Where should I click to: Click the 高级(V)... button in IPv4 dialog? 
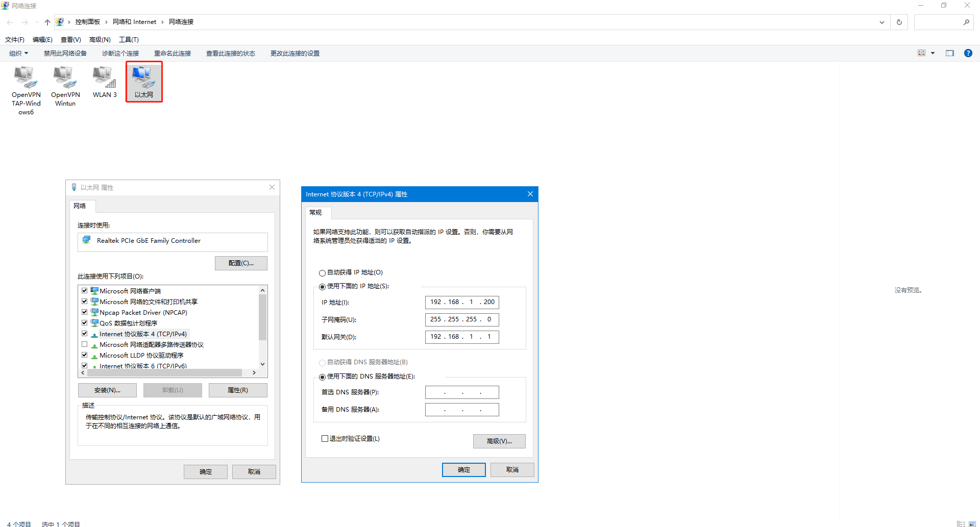(x=499, y=441)
